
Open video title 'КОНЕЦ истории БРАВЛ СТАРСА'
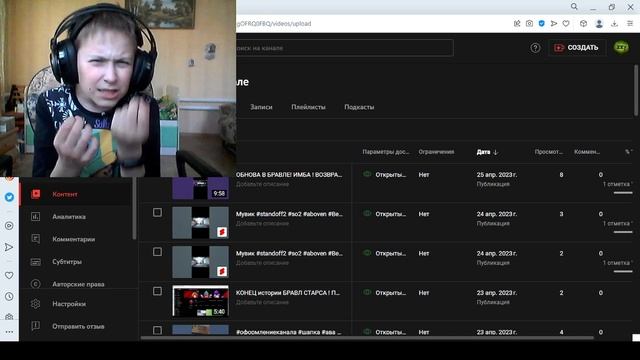[x=288, y=293]
